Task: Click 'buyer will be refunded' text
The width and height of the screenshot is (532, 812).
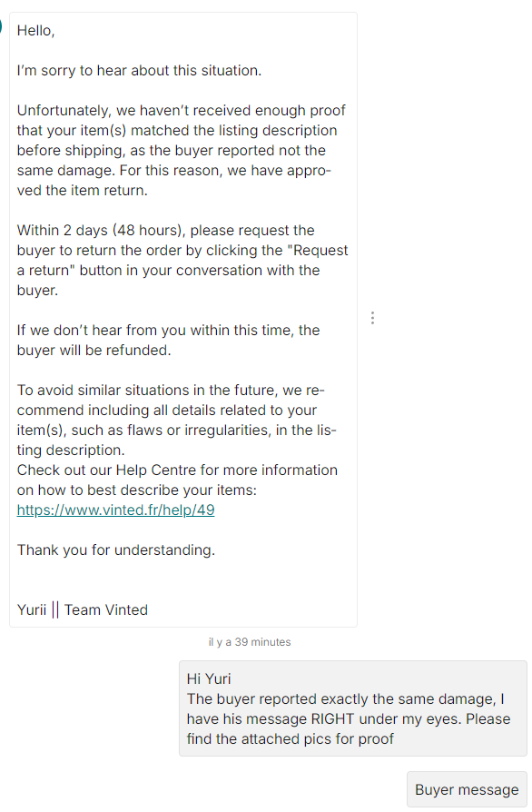Action: tap(94, 351)
